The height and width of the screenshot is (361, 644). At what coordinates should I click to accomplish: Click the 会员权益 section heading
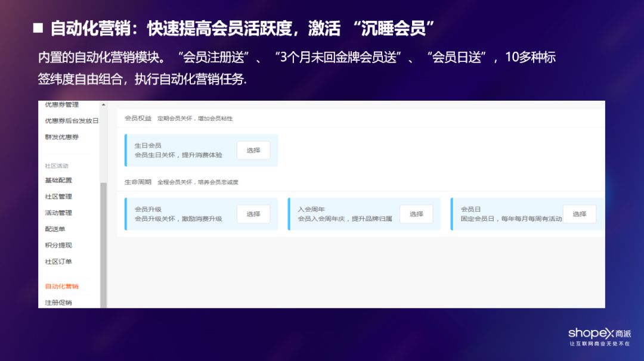coord(138,118)
